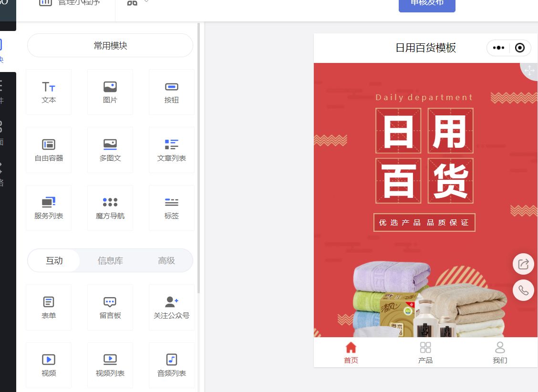Click the circular close-target icon in preview header
The image size is (538, 392).
[x=520, y=48]
